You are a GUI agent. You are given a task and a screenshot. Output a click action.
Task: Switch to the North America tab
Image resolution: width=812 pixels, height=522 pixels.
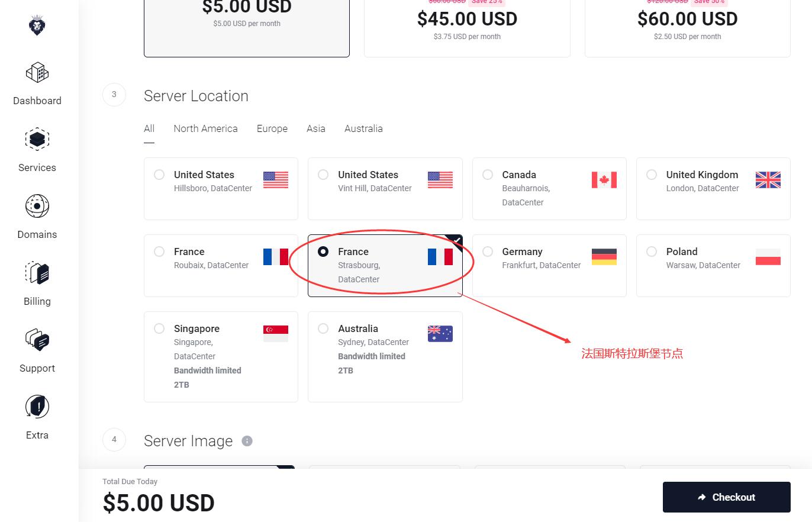tap(205, 128)
